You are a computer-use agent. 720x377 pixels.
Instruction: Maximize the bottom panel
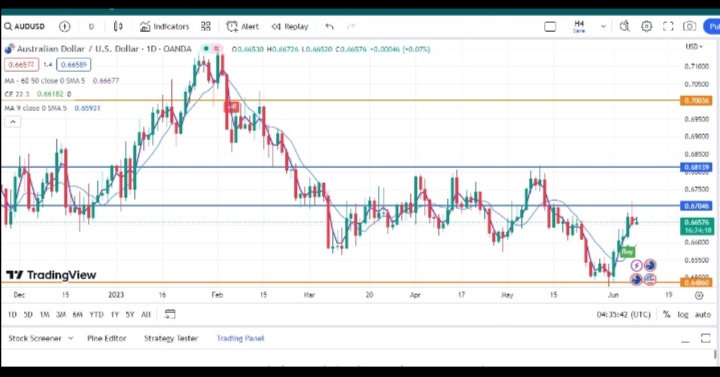[706, 338]
